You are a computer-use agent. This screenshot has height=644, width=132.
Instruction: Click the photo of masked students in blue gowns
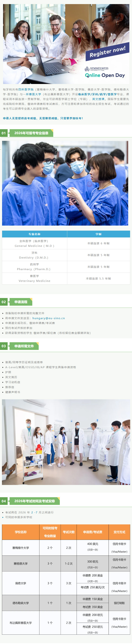coord(65,183)
